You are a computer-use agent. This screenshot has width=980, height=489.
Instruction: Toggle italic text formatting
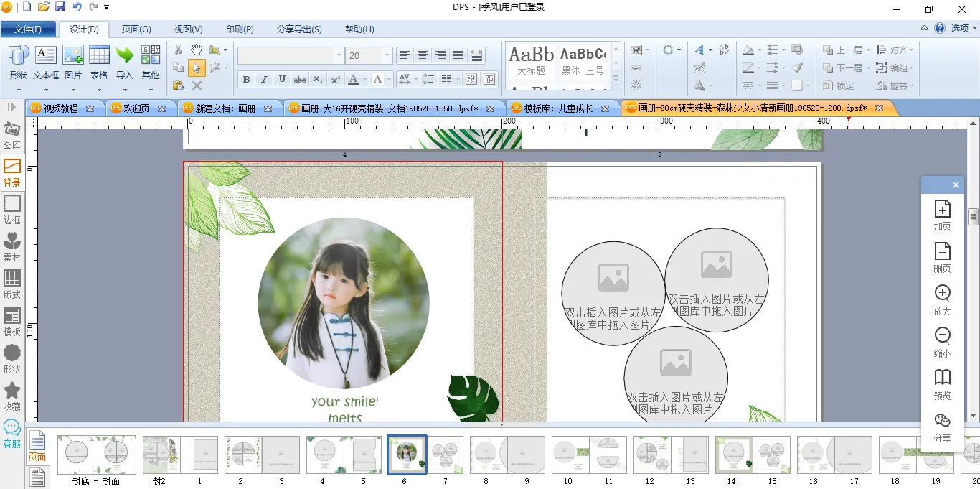pos(264,80)
